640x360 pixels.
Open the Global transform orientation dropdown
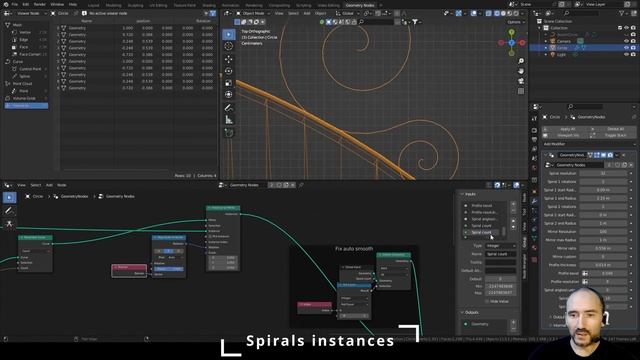click(347, 13)
